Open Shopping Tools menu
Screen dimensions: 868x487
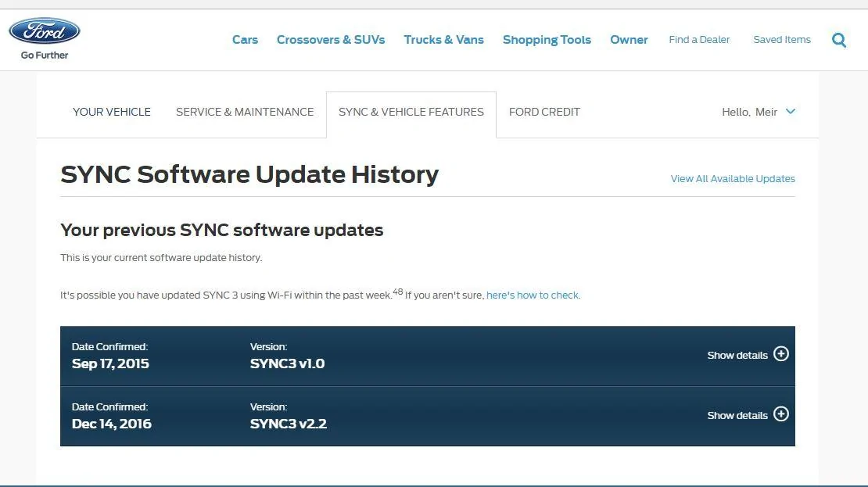pos(547,40)
